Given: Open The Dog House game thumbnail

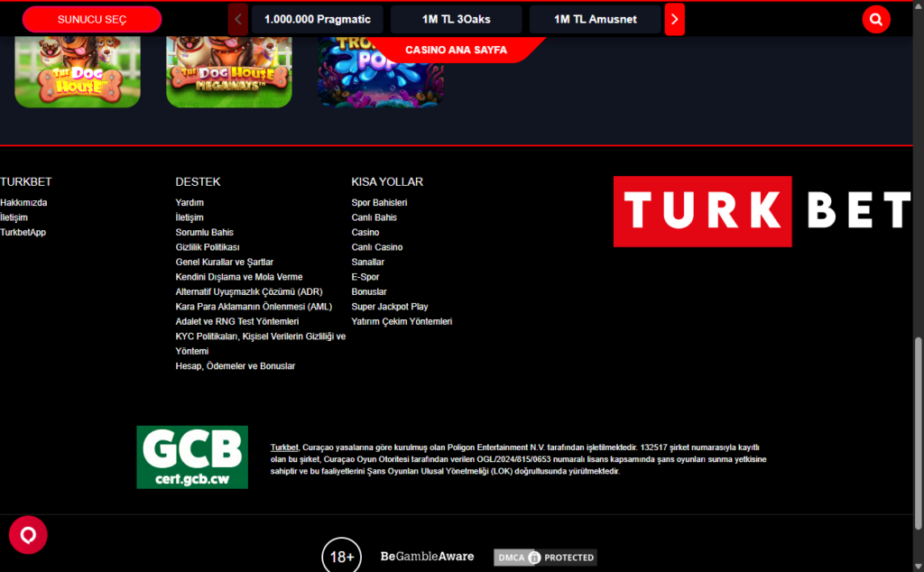Looking at the screenshot, I should (x=77, y=70).
